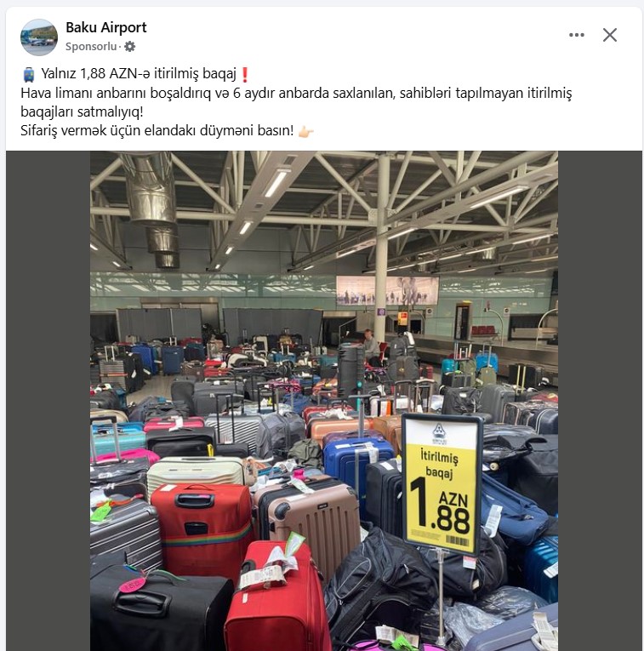Click the 'Hava limanı anbarını boşaldırıq' paragraph
The width and height of the screenshot is (644, 651).
(x=296, y=102)
